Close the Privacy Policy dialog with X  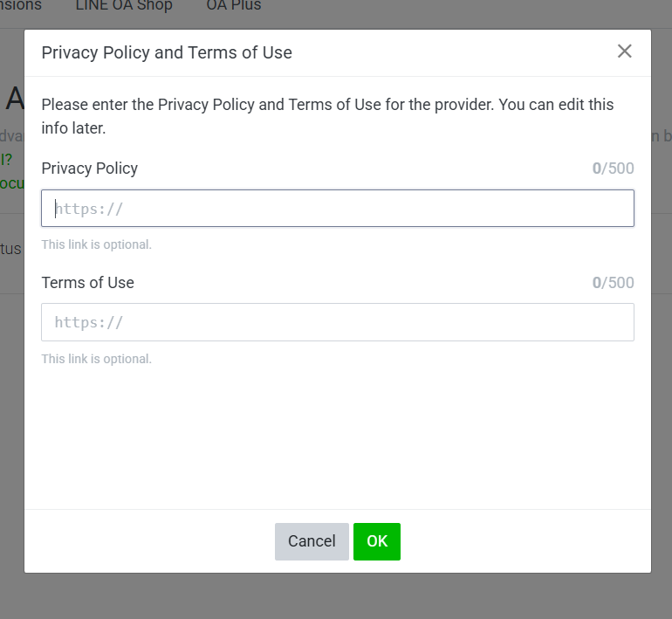pos(624,52)
